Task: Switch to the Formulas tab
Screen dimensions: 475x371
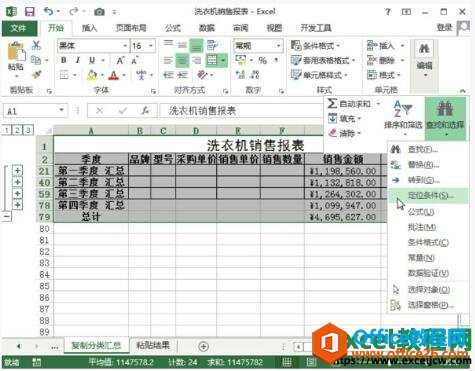Action: coord(173,28)
